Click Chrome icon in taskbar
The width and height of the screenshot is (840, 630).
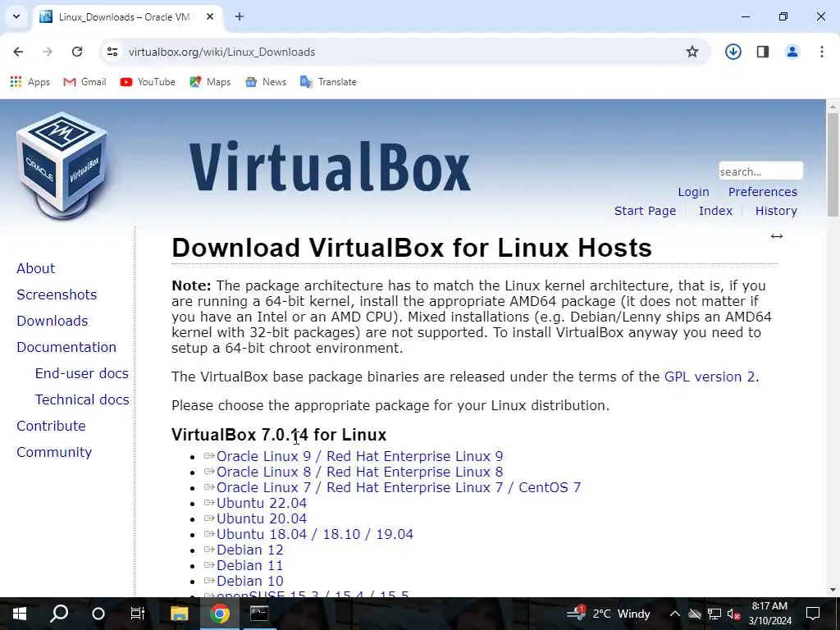coord(220,614)
